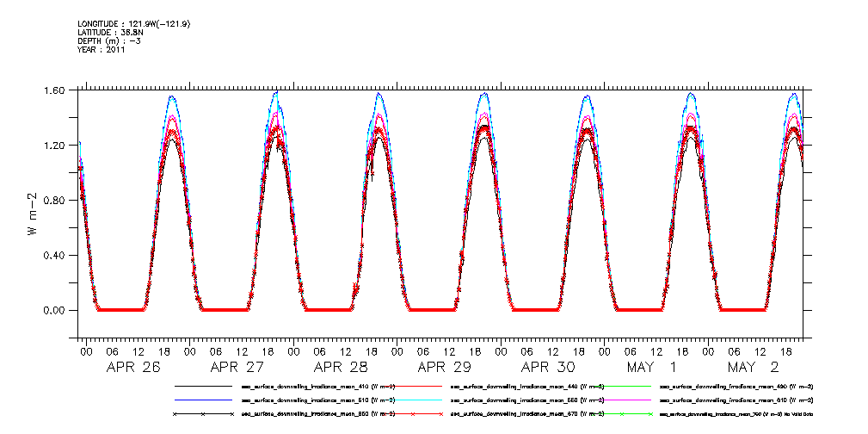Click the MAY 1 date label
Viewport: 868px width, 434px height.
(651, 368)
